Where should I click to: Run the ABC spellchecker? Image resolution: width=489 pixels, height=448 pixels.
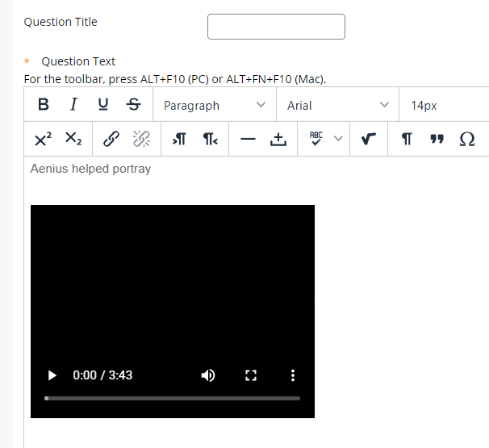(316, 139)
